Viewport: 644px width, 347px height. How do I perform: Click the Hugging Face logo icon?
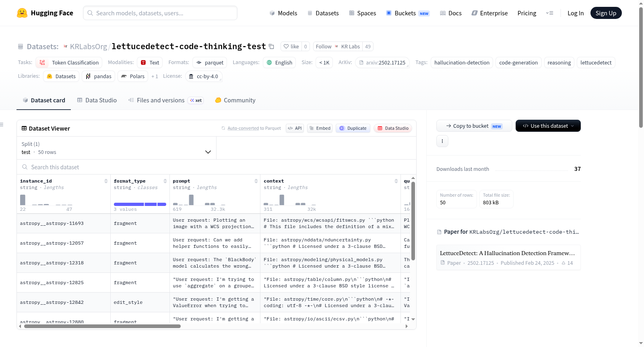[x=22, y=13]
